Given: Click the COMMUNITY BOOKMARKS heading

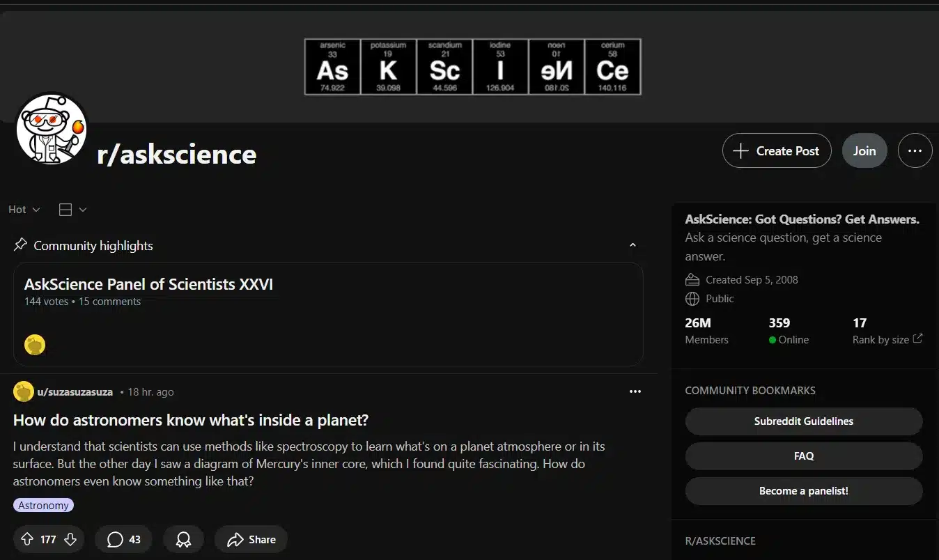Looking at the screenshot, I should (750, 391).
